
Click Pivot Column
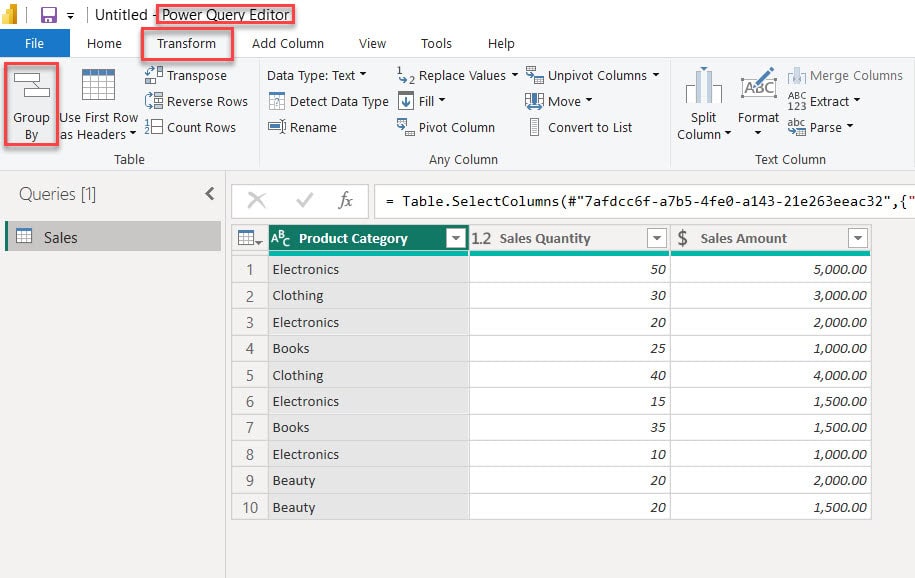[x=446, y=127]
